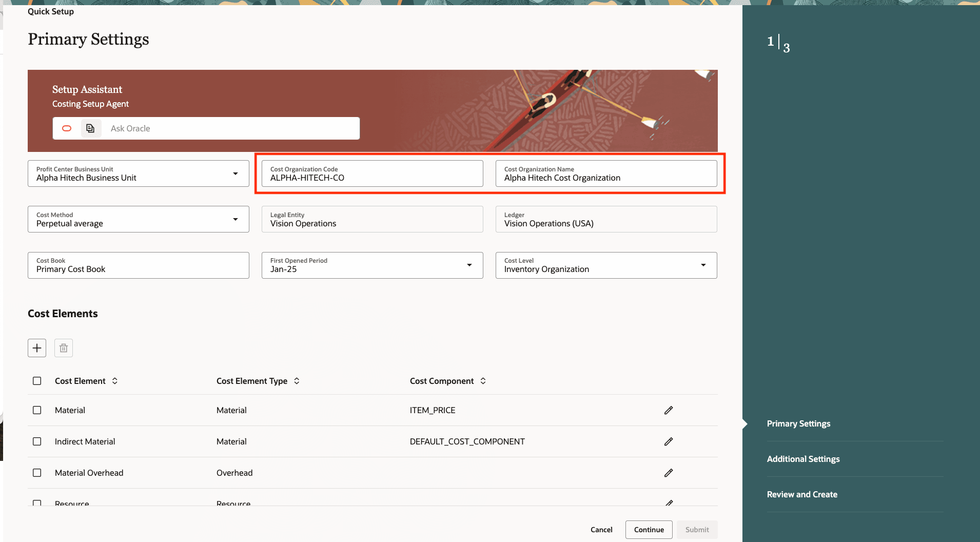Viewport: 980px width, 542px height.
Task: Open the Cost Level dropdown
Action: [703, 265]
